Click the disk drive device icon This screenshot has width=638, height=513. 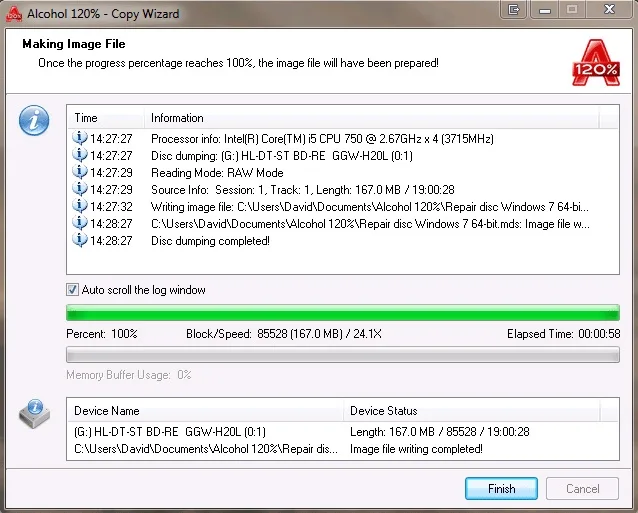(x=35, y=413)
